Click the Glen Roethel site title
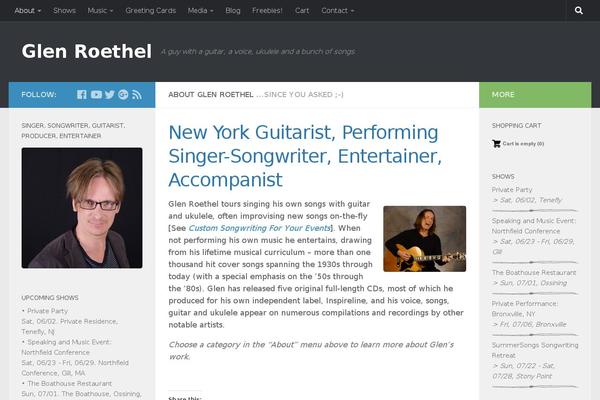Viewport: 600px width, 400px height. (x=86, y=51)
